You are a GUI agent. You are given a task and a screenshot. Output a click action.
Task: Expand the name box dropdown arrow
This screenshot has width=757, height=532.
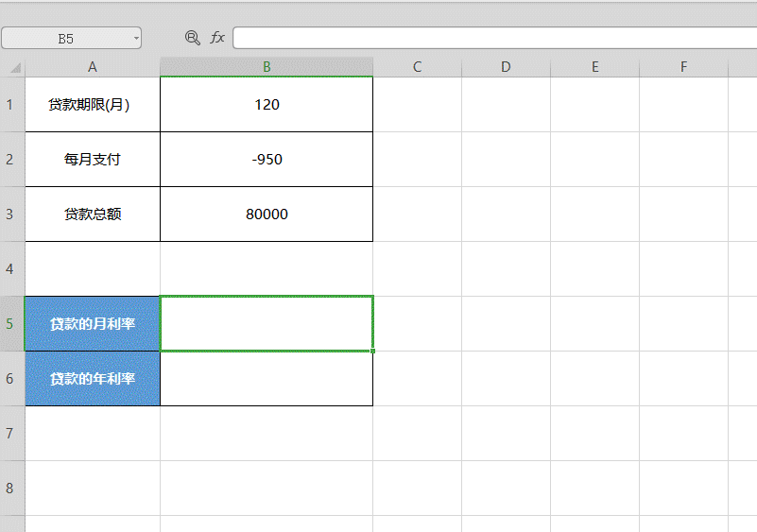[x=137, y=39]
